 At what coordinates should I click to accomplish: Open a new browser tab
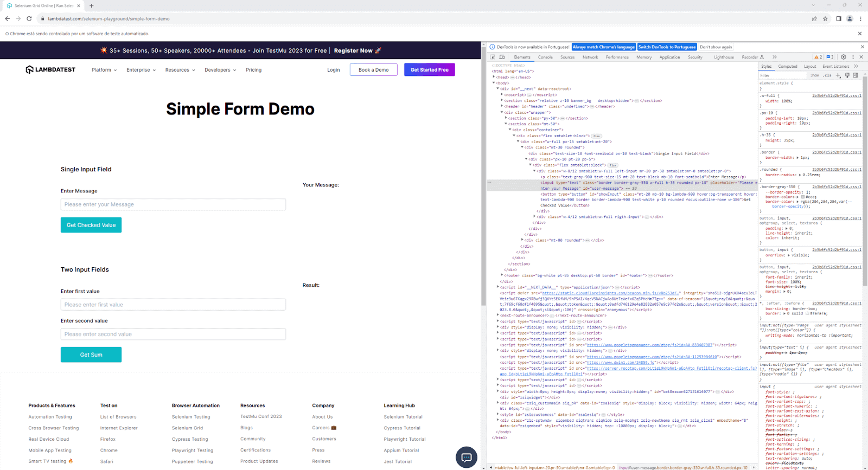coord(91,5)
